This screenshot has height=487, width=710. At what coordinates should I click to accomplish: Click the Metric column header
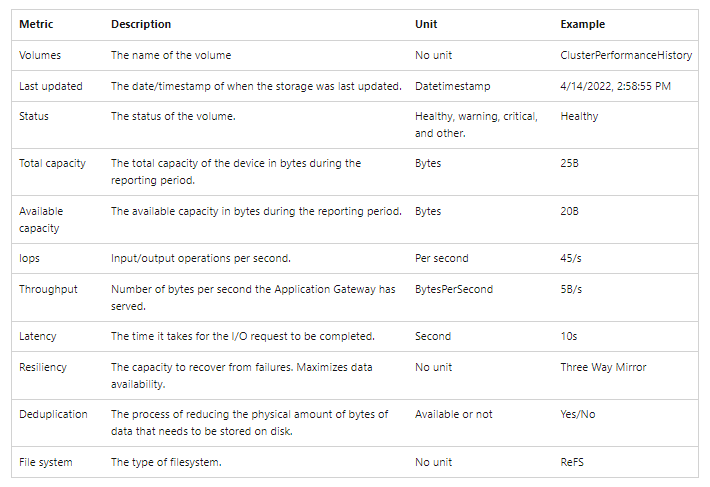click(36, 24)
